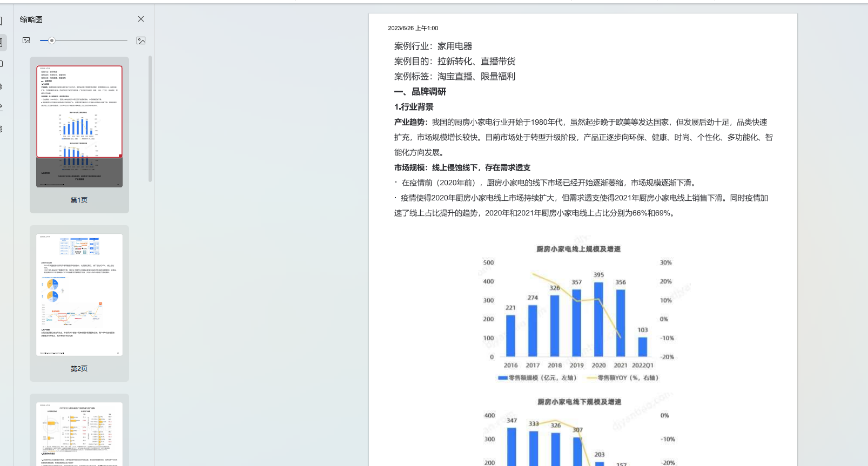Click the line 案例行业：家用电器
Image resolution: width=868 pixels, height=466 pixels.
click(433, 46)
